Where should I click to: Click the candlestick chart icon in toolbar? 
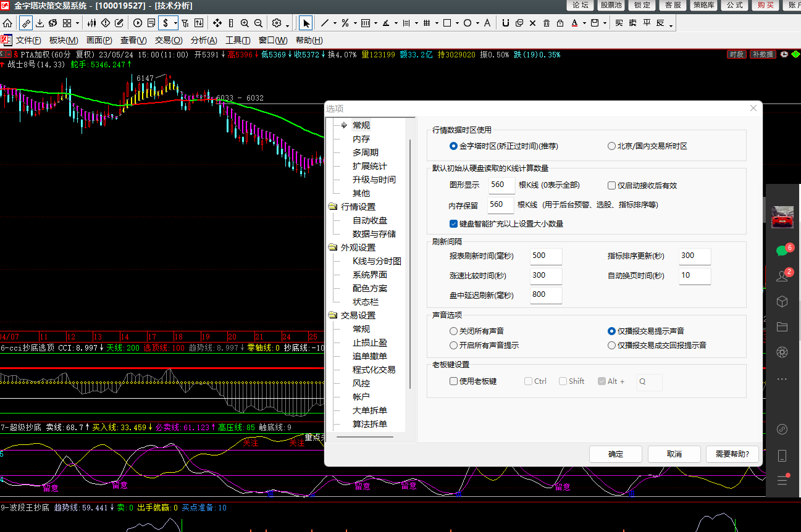coord(92,23)
